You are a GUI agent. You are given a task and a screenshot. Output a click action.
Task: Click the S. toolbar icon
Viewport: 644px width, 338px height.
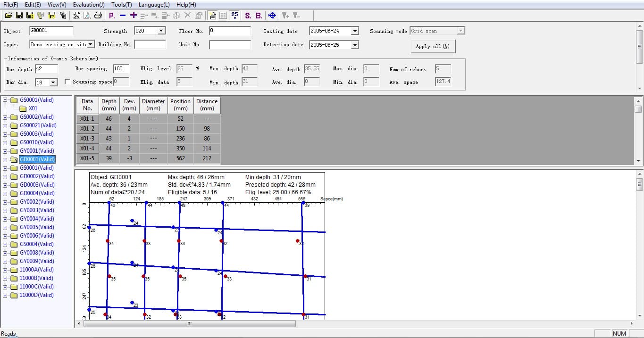[248, 15]
